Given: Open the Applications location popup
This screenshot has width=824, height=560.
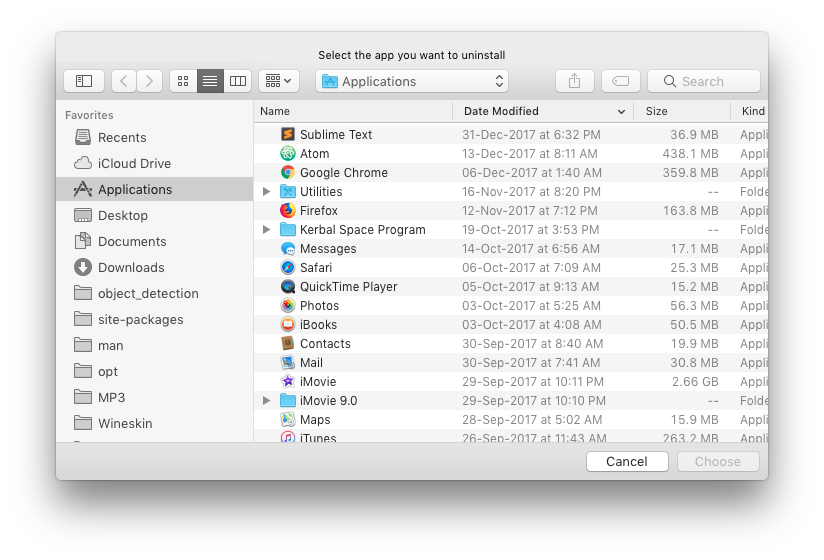Looking at the screenshot, I should coord(412,81).
